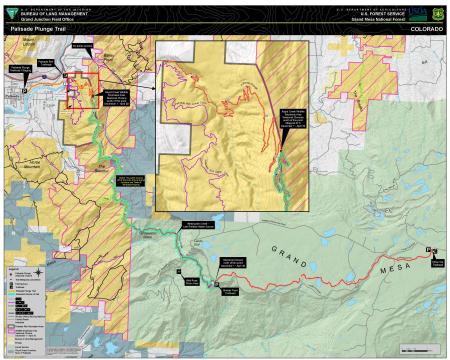Click the yellow-text callout along the green trail
This screenshot has width=450, height=360.
[x=130, y=181]
